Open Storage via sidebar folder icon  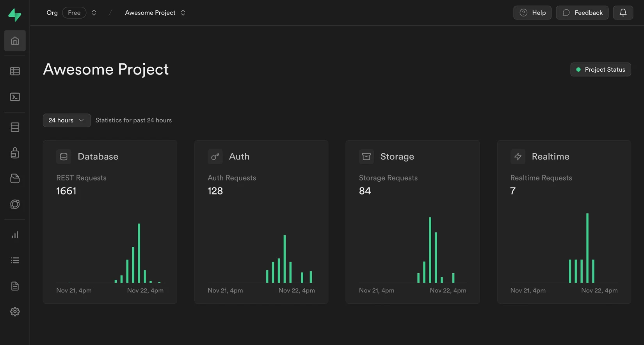(15, 179)
